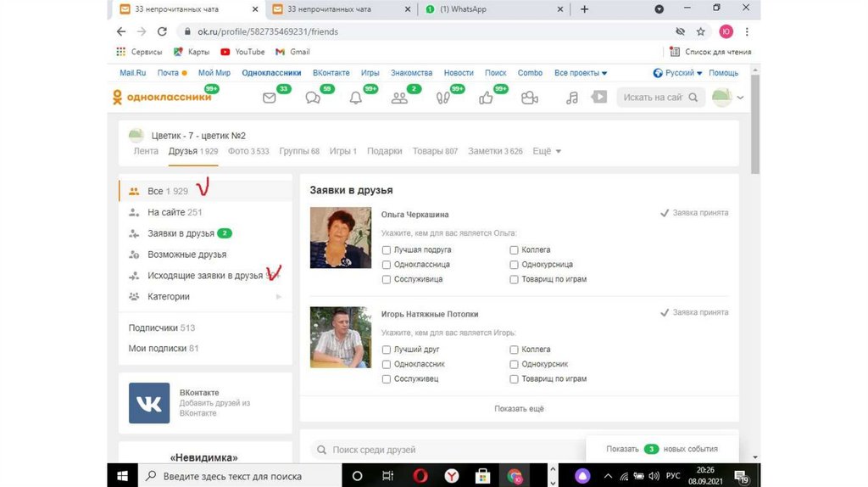Open Игорь Натяжные Потолки's photo
Screen dimensions: 868x487
coord(341,338)
